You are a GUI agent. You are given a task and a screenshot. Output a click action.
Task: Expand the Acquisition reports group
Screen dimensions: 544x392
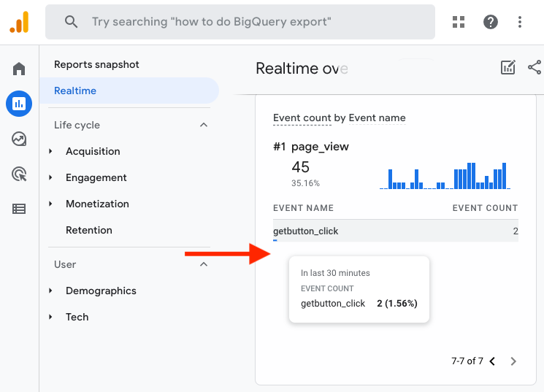(93, 151)
